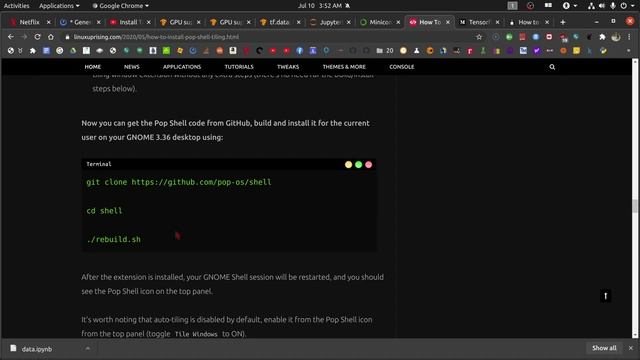Expand the Applications menu dropdown
Image resolution: width=640 pixels, height=360 pixels.
pyautogui.click(x=59, y=6)
